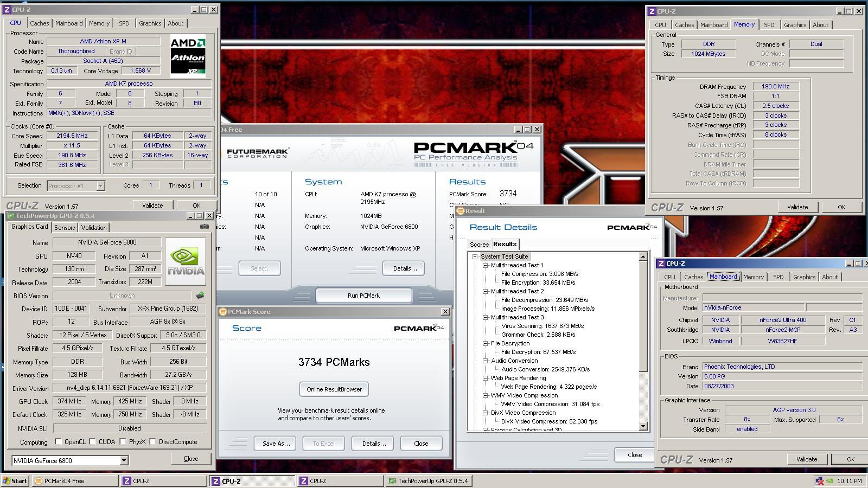
Task: Switch to Scores tab in Result Details
Action: (479, 245)
